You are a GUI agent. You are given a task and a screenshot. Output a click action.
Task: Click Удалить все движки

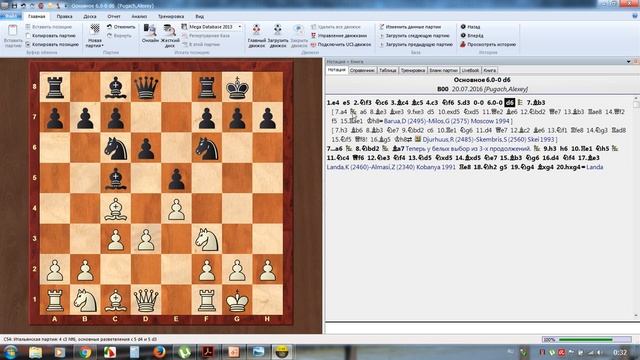pos(336,27)
